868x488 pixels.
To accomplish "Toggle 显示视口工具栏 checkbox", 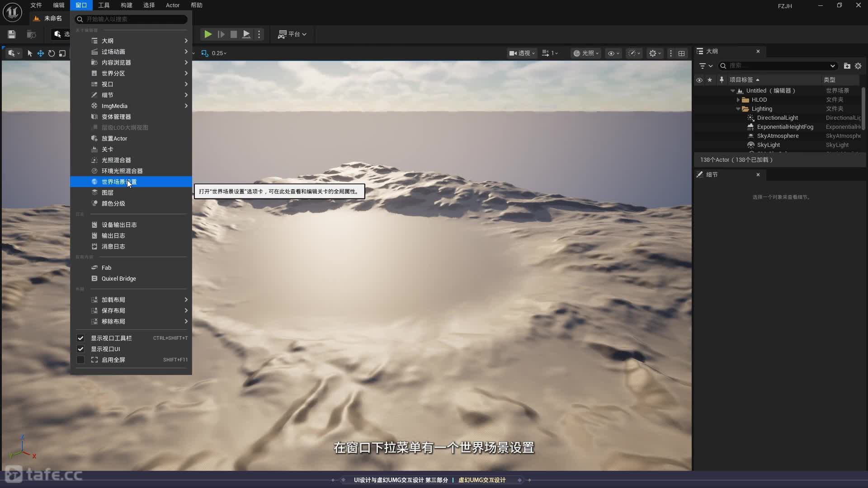I will pos(80,338).
